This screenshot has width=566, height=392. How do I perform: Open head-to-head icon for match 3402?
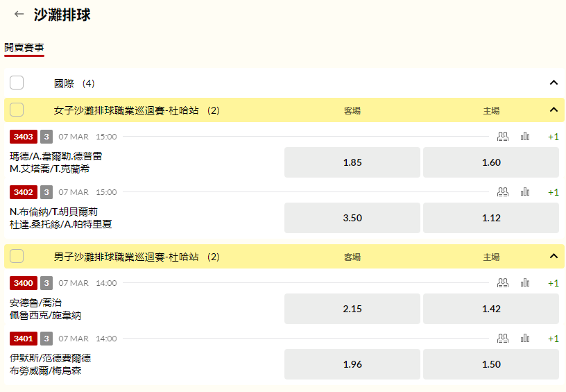tap(503, 192)
